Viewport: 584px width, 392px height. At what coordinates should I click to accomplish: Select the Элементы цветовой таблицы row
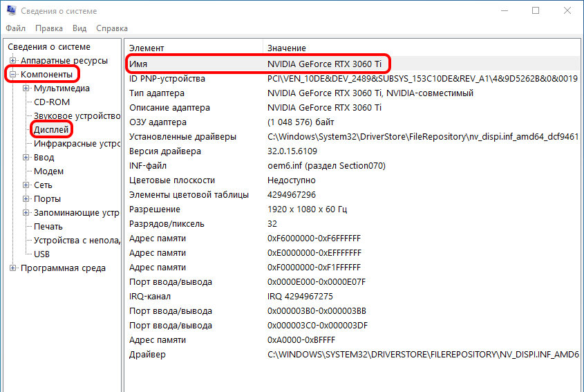click(352, 195)
